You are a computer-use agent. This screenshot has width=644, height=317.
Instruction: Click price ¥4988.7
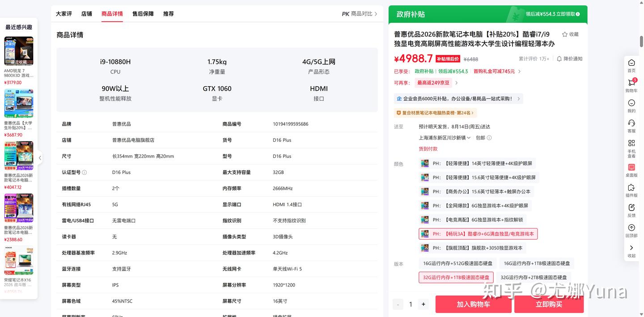[x=413, y=59]
